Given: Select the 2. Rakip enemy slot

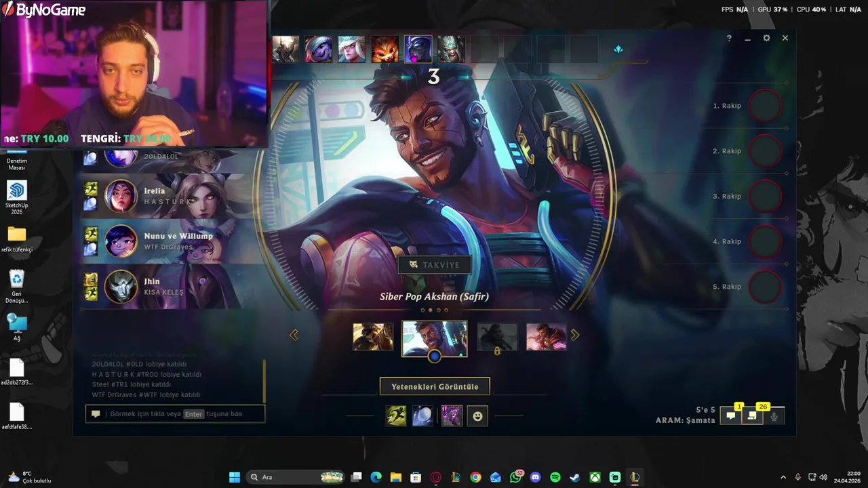Looking at the screenshot, I should click(x=766, y=151).
